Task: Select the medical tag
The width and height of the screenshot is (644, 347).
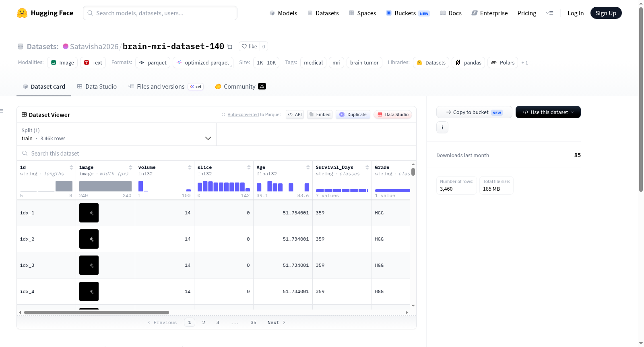Action: (313, 62)
